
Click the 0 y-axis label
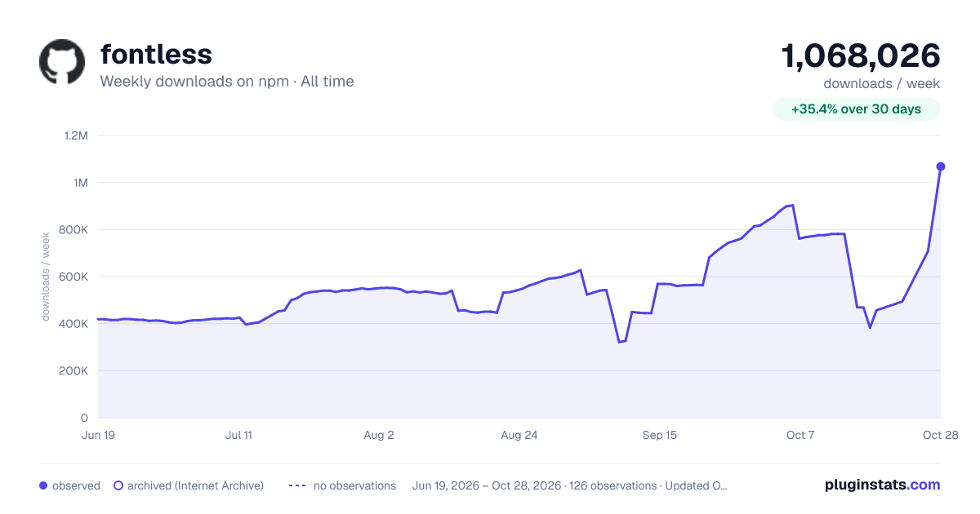pos(84,418)
